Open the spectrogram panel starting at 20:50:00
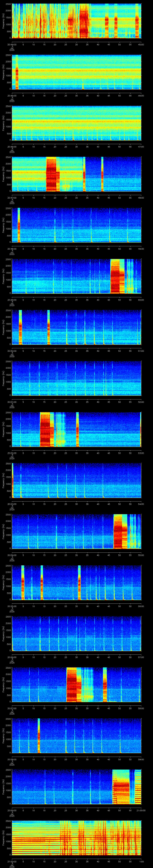The height and width of the screenshot is (868, 153). click(x=77, y=327)
